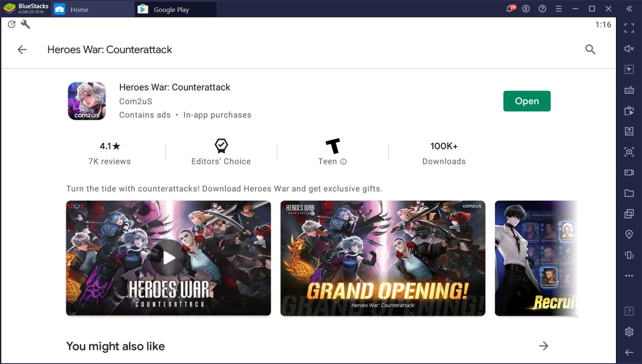Collapse the BlueStacks side toolbar
Image resolution: width=642 pixels, height=364 pixels.
[629, 9]
